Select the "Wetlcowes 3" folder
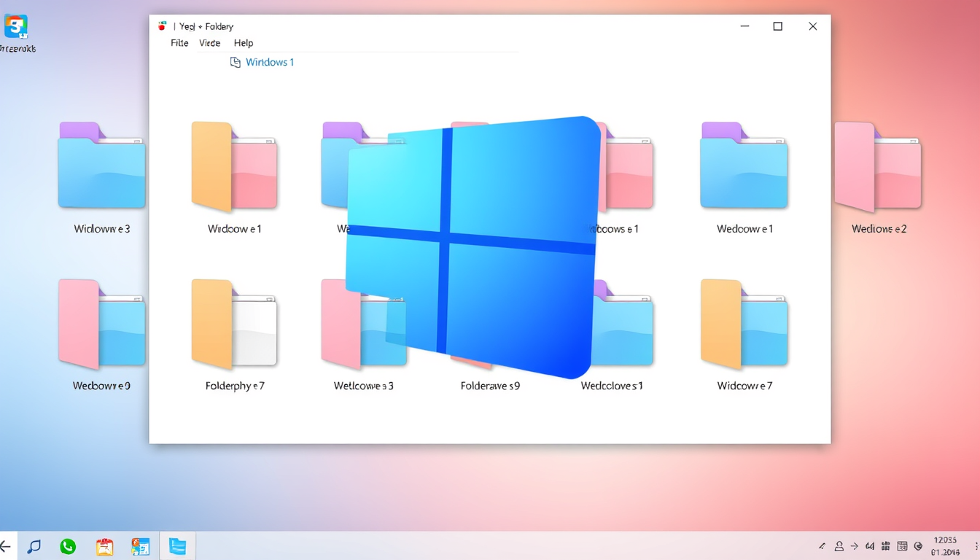This screenshot has width=980, height=560. pyautogui.click(x=364, y=335)
